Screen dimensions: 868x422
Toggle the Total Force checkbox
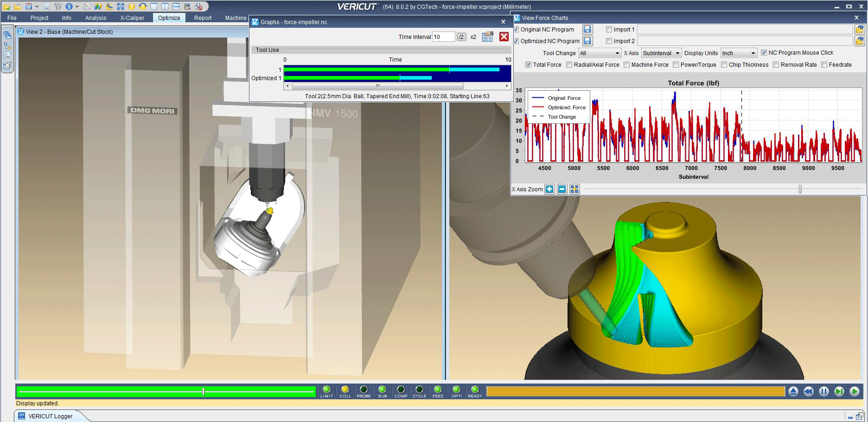528,65
